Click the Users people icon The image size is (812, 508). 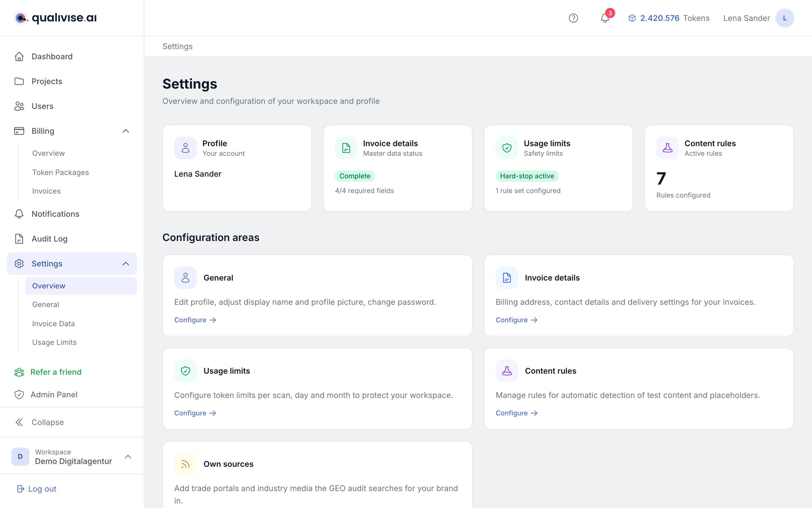[19, 106]
